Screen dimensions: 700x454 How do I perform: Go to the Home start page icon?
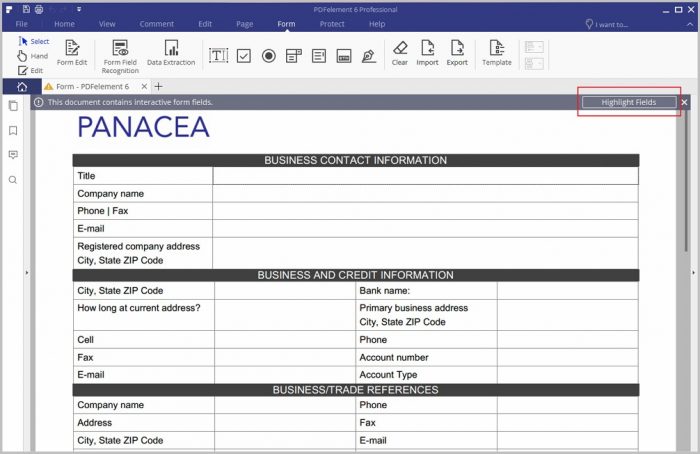[22, 87]
